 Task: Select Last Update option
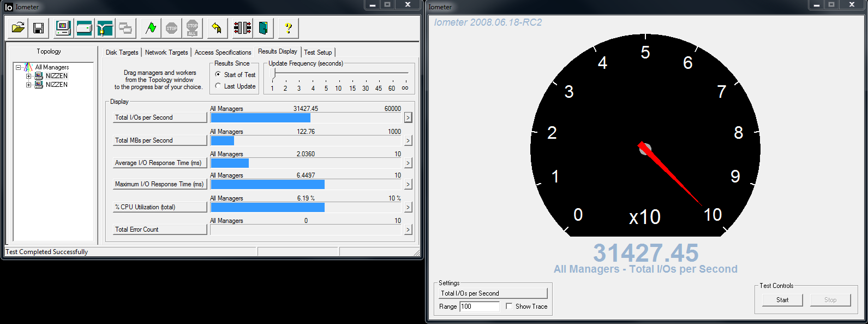click(x=218, y=86)
